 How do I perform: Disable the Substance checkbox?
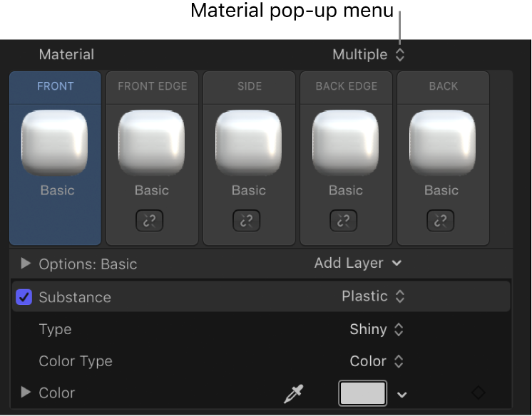[x=24, y=297]
